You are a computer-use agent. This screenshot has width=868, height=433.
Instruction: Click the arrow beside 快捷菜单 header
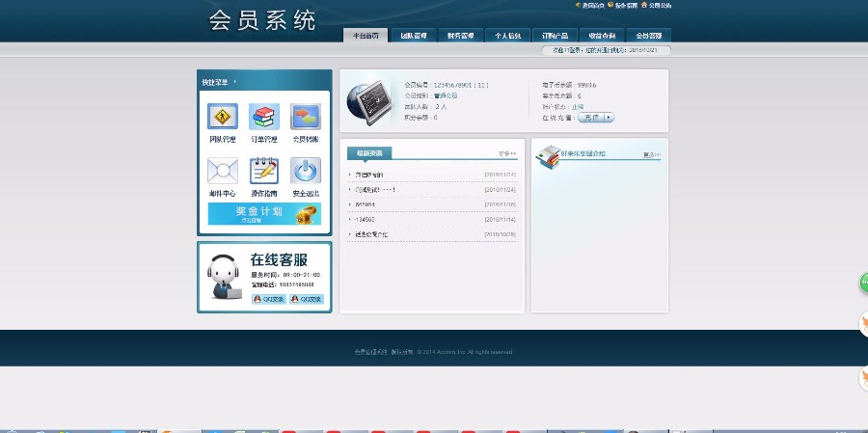[234, 82]
